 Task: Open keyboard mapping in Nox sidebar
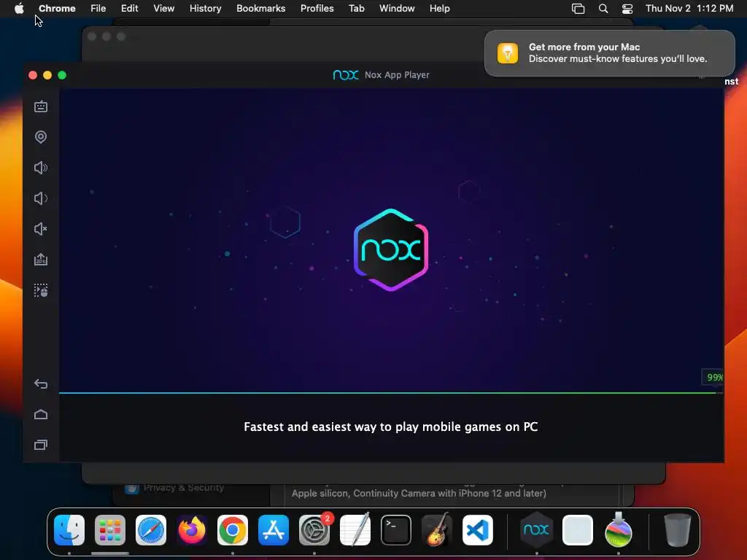(41, 106)
